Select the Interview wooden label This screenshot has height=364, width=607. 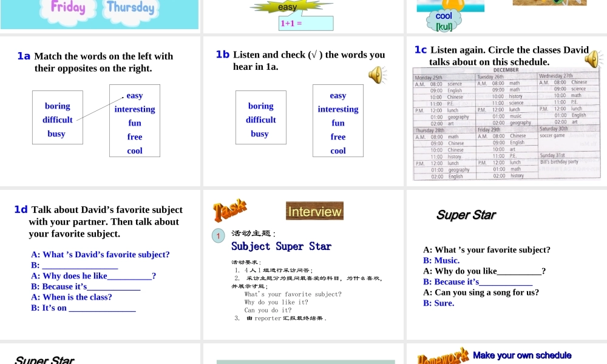[x=314, y=211]
